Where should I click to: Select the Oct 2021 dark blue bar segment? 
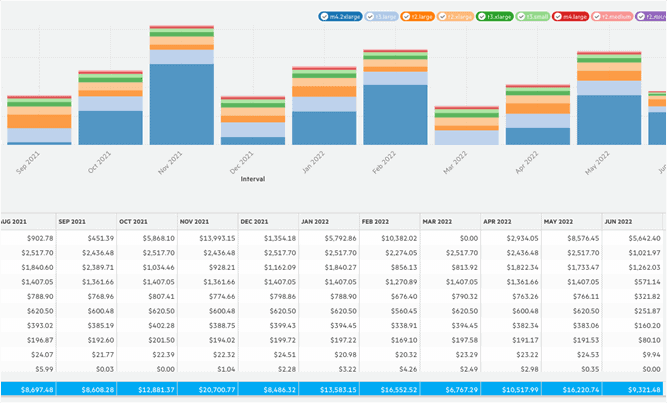[x=111, y=128]
